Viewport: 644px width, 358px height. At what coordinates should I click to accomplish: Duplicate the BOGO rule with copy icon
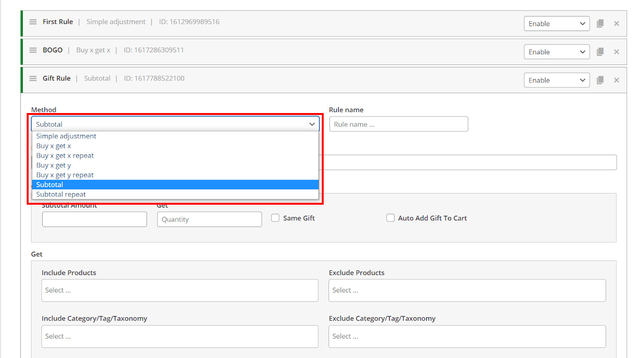tap(600, 52)
